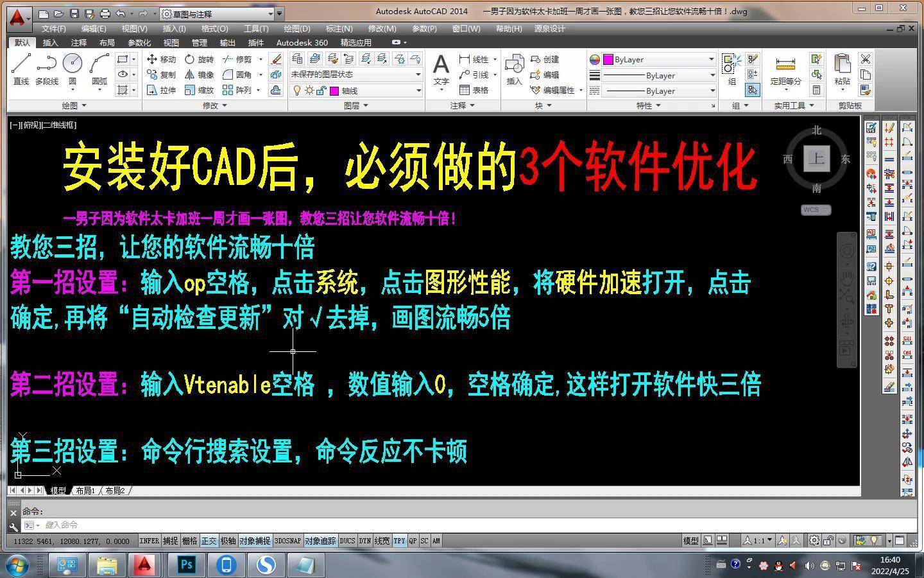Toggle Polar tracking (极轴) status button

tap(228, 541)
